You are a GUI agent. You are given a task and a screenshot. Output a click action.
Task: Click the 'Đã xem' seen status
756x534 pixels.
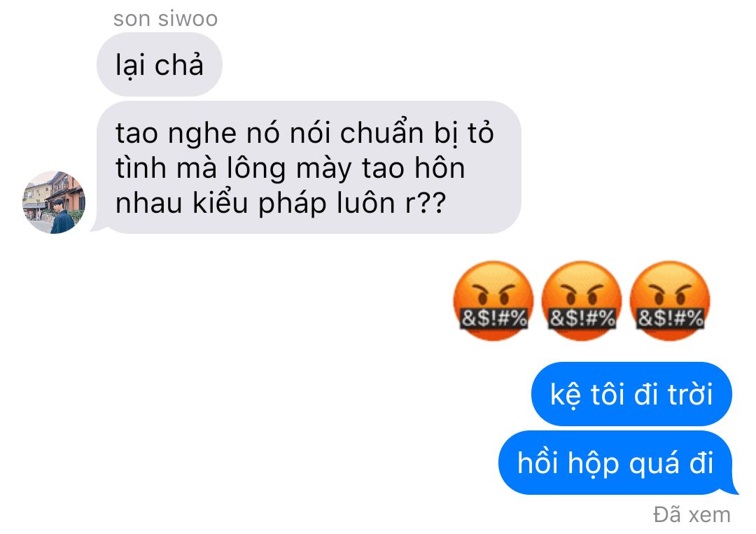pyautogui.click(x=692, y=514)
